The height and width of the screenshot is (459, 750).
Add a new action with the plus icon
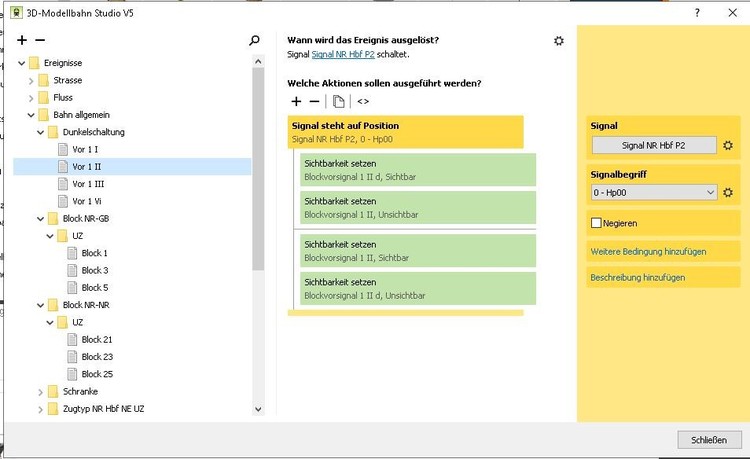pos(296,101)
